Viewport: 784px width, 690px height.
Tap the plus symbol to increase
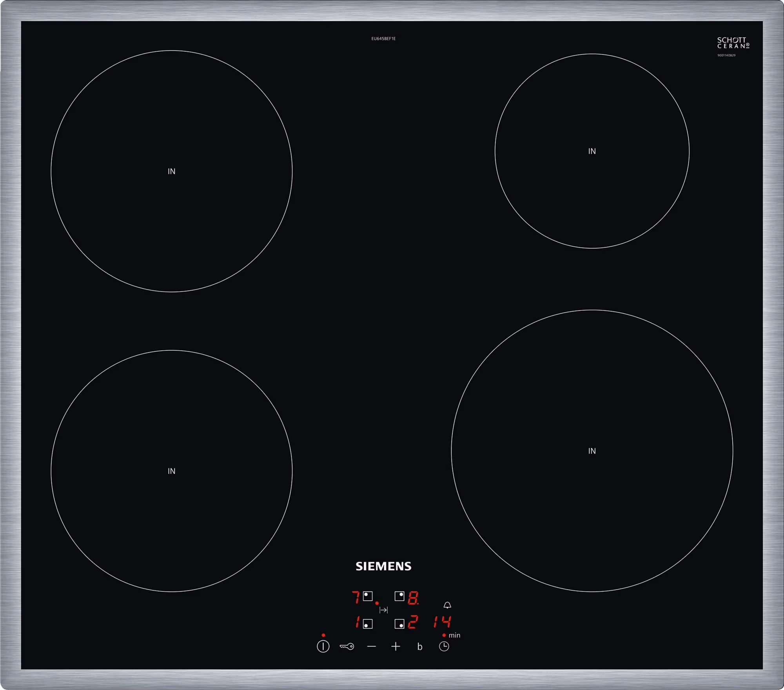(x=396, y=646)
